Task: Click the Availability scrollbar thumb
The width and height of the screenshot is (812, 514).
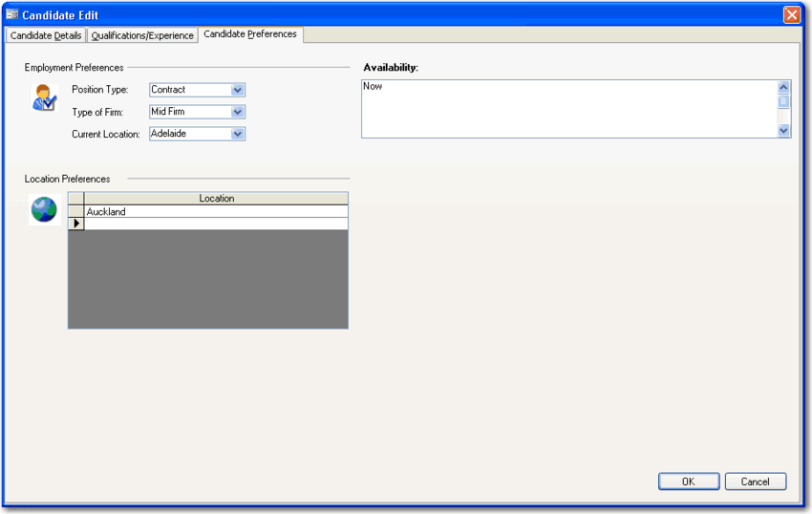Action: point(784,101)
